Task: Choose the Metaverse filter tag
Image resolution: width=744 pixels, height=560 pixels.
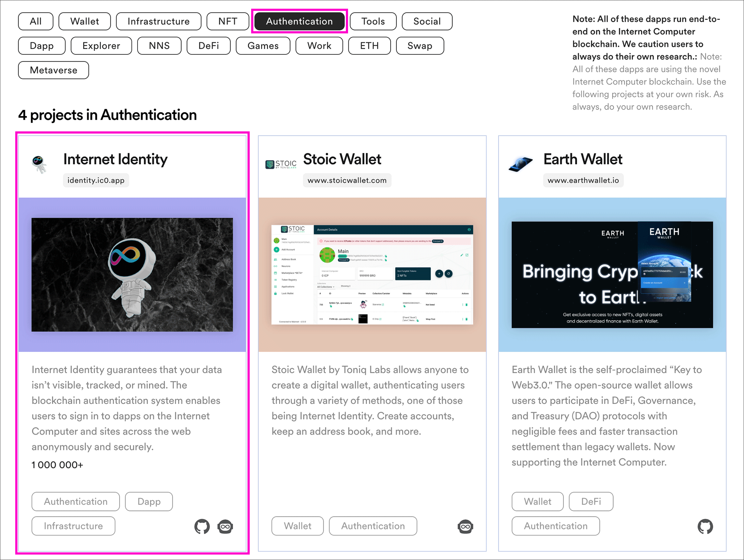Action: coord(53,70)
